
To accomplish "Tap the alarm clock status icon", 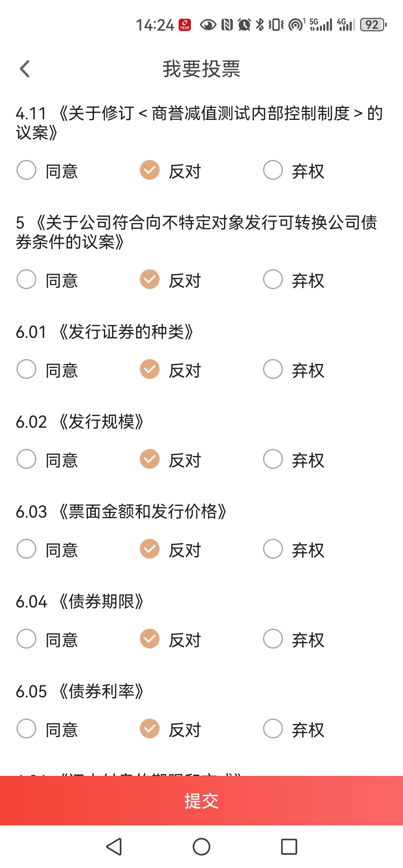I will pos(244,25).
